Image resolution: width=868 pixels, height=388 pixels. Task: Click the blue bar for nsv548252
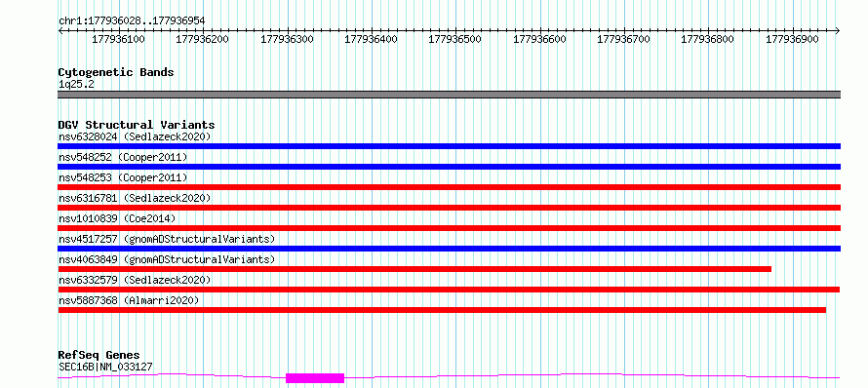pyautogui.click(x=450, y=167)
